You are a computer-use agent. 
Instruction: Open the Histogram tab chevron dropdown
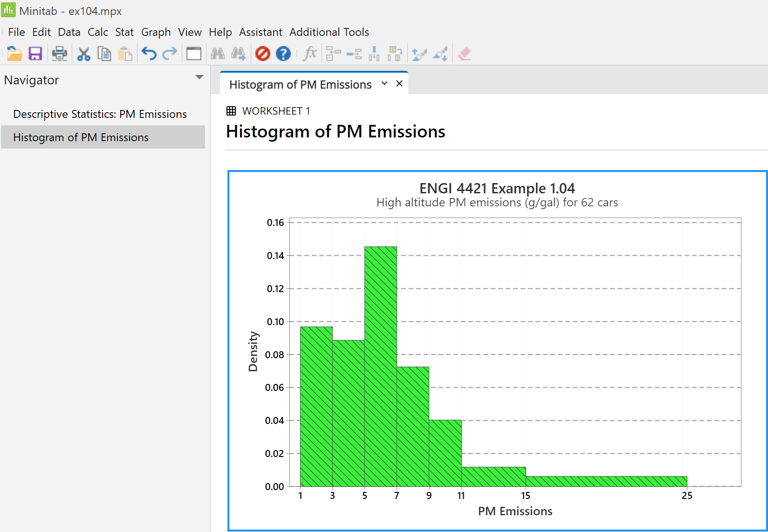pos(384,83)
